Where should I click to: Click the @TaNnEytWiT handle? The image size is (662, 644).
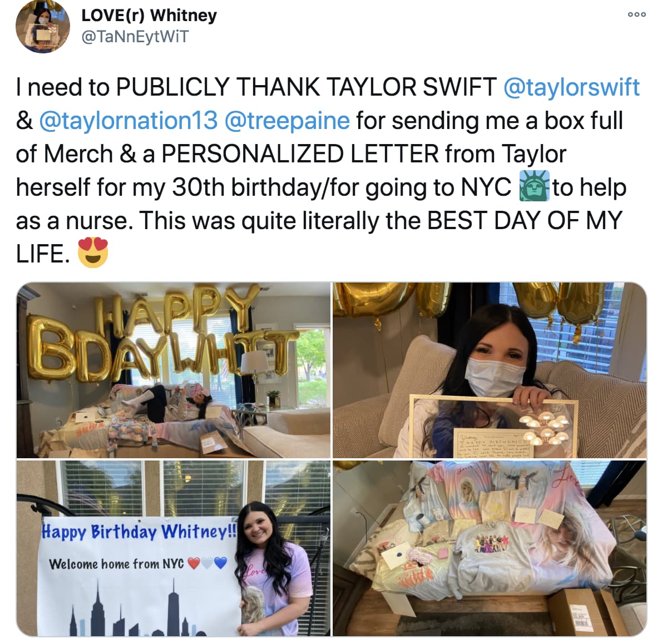click(x=135, y=36)
